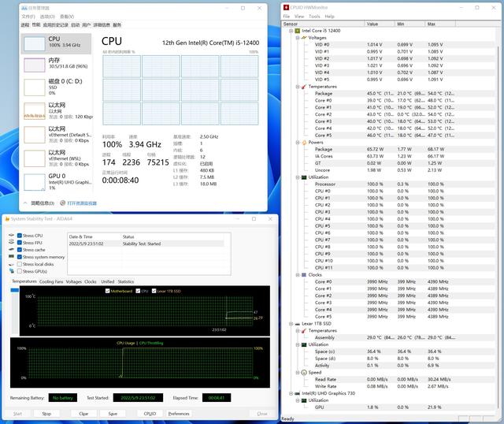Click the blue graph selector bar left of temperature graph
Screen dimensions: 504x424
point(15,290)
